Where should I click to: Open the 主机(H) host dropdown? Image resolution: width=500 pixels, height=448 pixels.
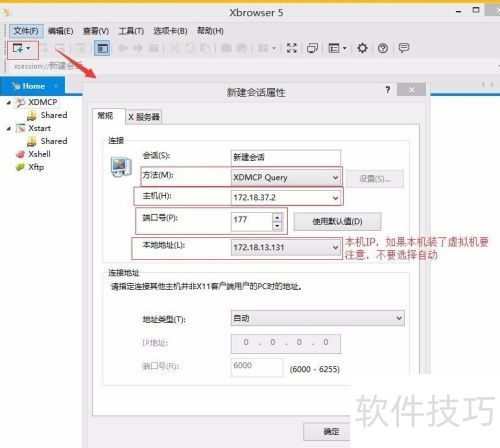click(286, 198)
